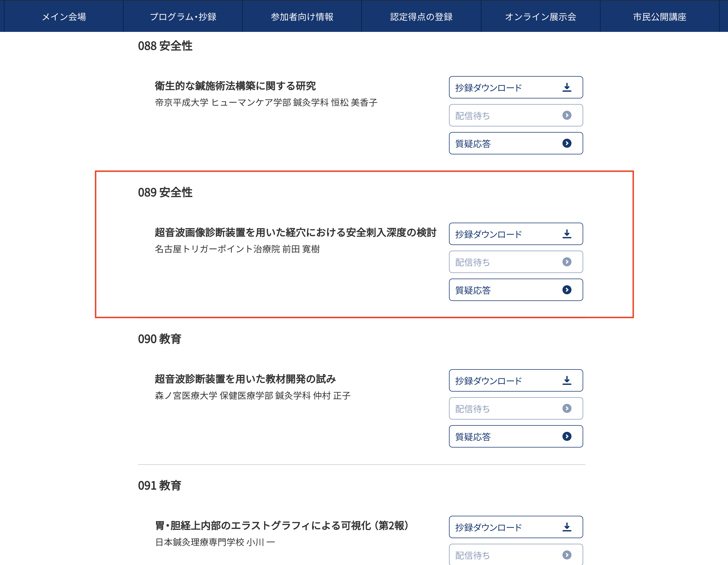Screen dimensions: 728x565
Task: Click 配信待ち button under 089 安全性
Action: tap(516, 262)
